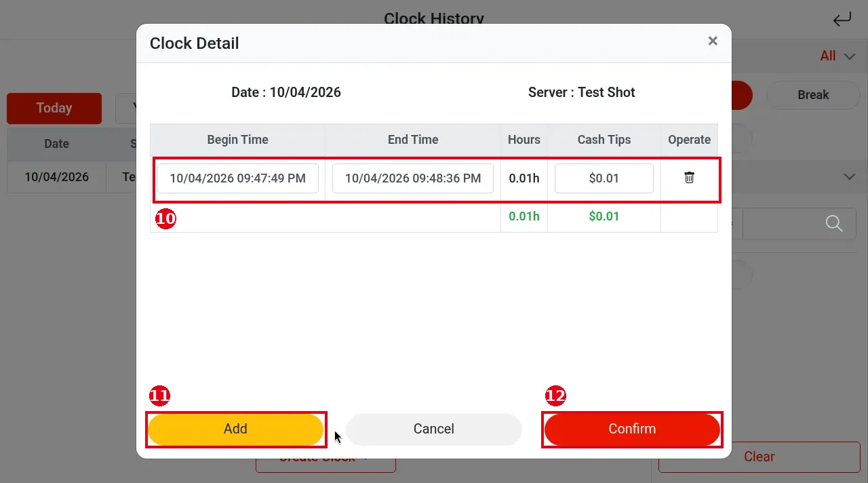The height and width of the screenshot is (483, 868).
Task: Edit the Cash Tips $0.01 field
Action: (x=604, y=178)
